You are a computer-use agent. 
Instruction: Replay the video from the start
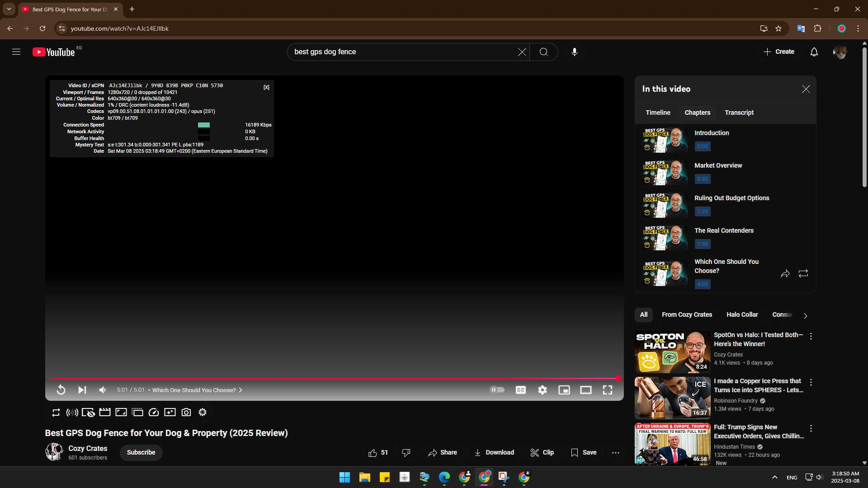pos(61,390)
